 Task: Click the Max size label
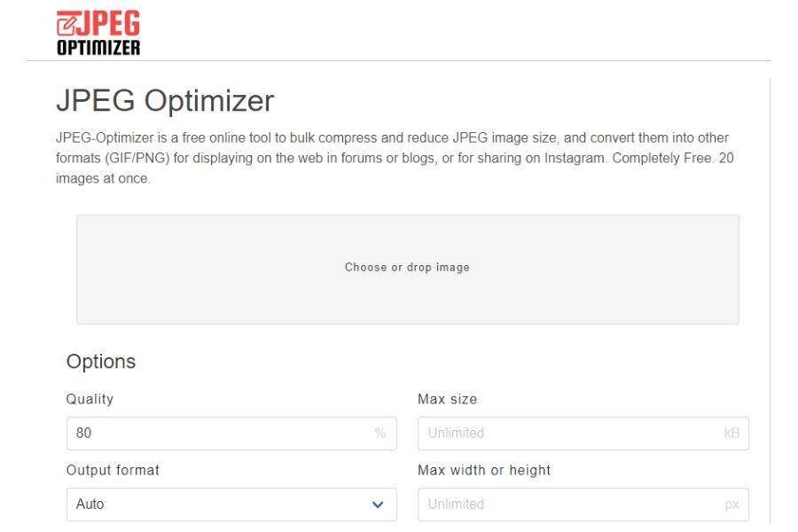448,399
